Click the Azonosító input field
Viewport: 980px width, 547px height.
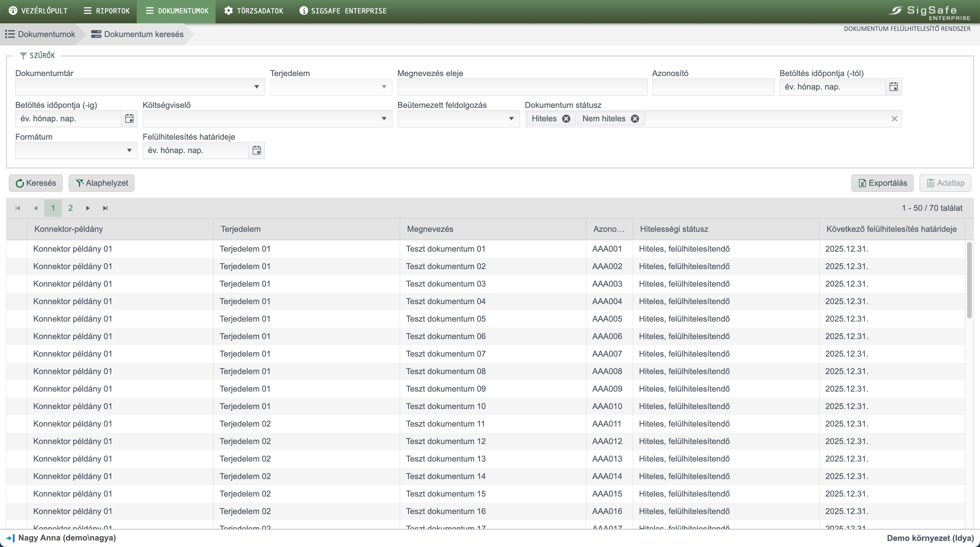pyautogui.click(x=713, y=87)
